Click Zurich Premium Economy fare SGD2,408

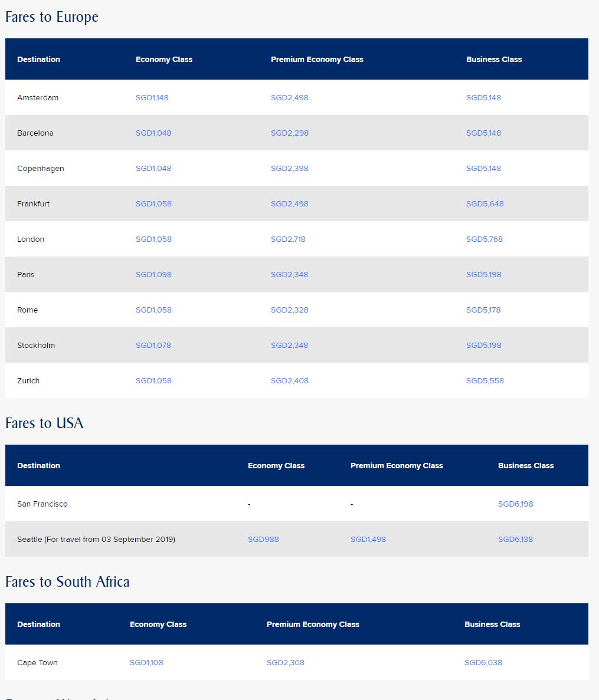[x=289, y=381]
